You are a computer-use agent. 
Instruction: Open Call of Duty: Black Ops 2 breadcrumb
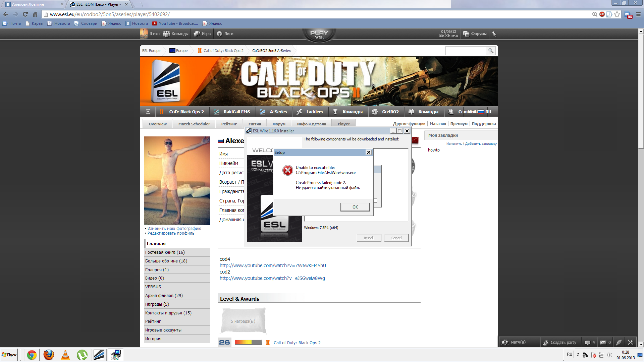coord(220,51)
